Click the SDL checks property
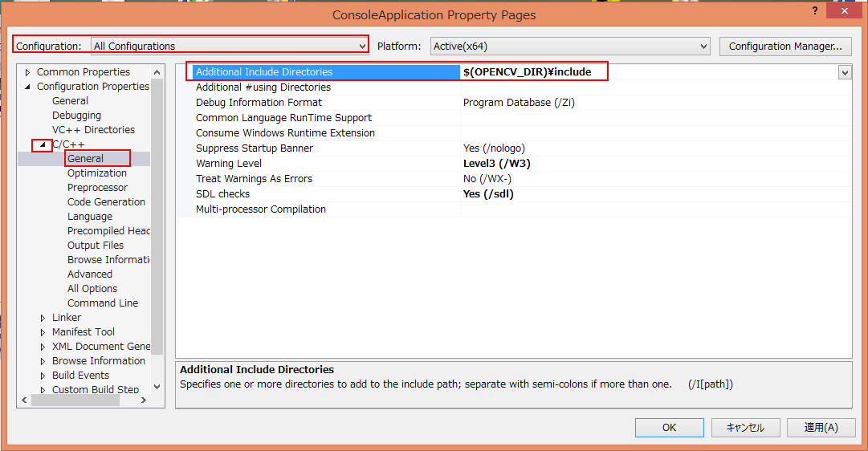The image size is (868, 451). [x=222, y=193]
